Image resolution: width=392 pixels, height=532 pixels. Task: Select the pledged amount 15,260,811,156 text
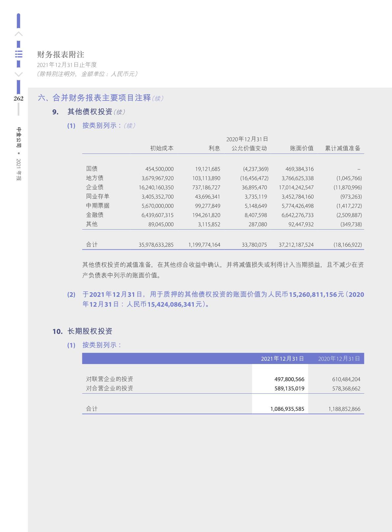(316, 294)
